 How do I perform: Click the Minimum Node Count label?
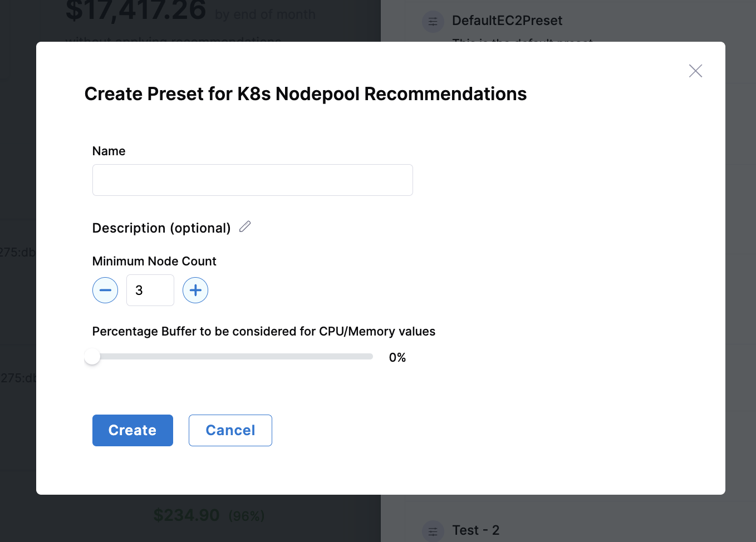[154, 261]
